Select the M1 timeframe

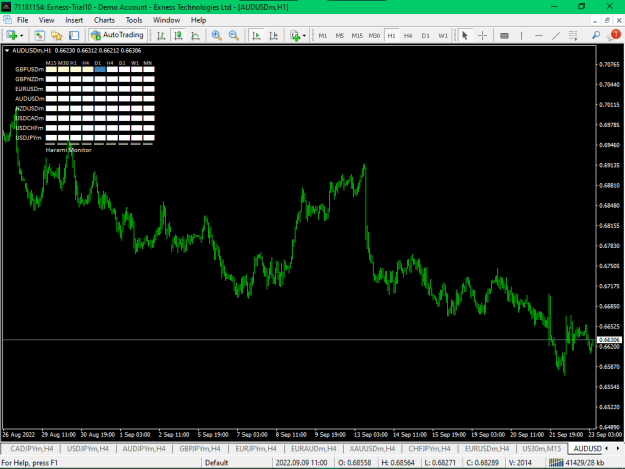(x=323, y=35)
